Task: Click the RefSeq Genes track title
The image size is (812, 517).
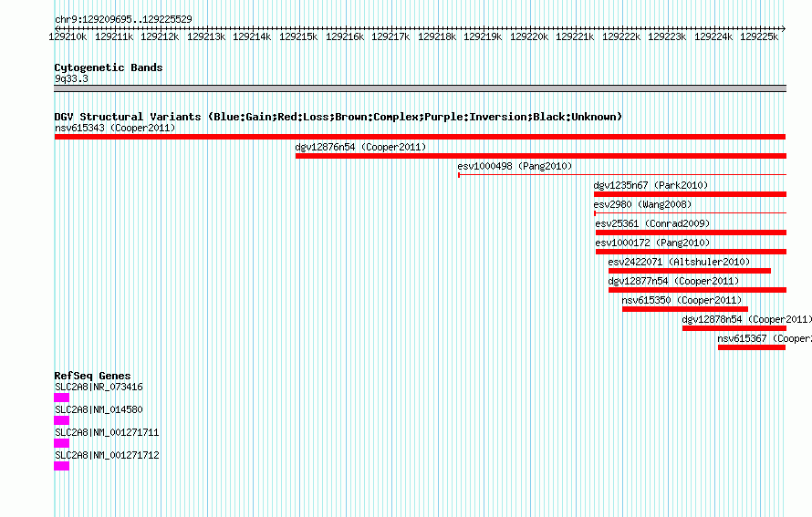Action: click(x=92, y=376)
